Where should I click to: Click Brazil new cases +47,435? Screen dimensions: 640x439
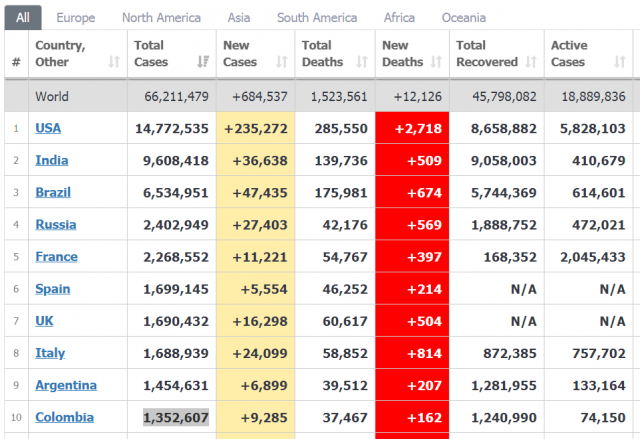point(260,193)
